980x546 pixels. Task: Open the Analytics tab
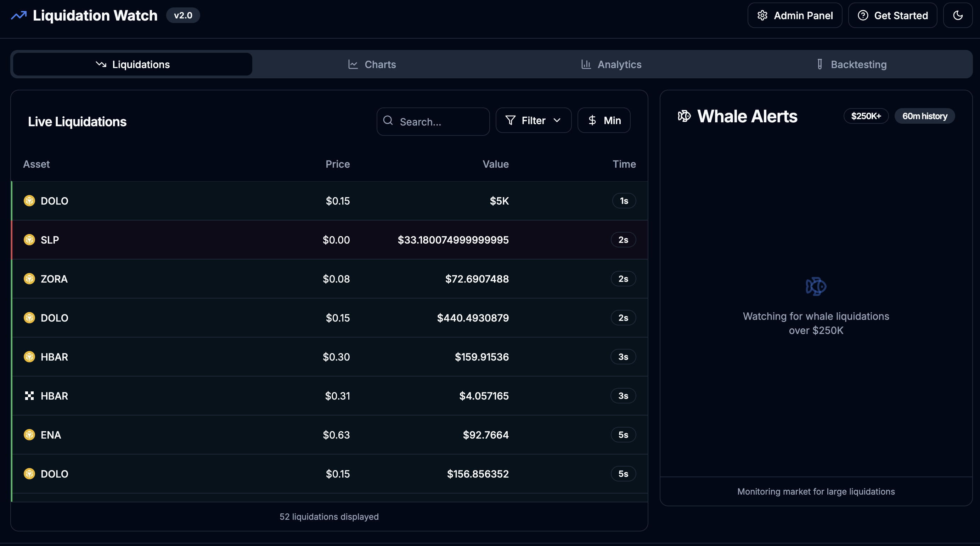(611, 64)
